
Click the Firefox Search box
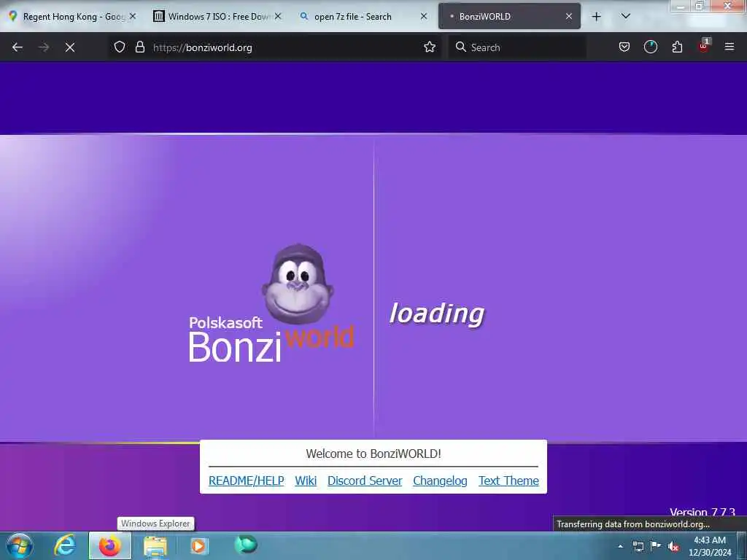coord(517,47)
